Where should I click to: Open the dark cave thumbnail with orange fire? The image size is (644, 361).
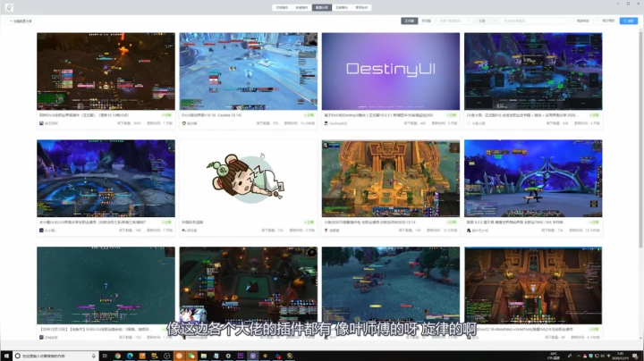coord(106,71)
